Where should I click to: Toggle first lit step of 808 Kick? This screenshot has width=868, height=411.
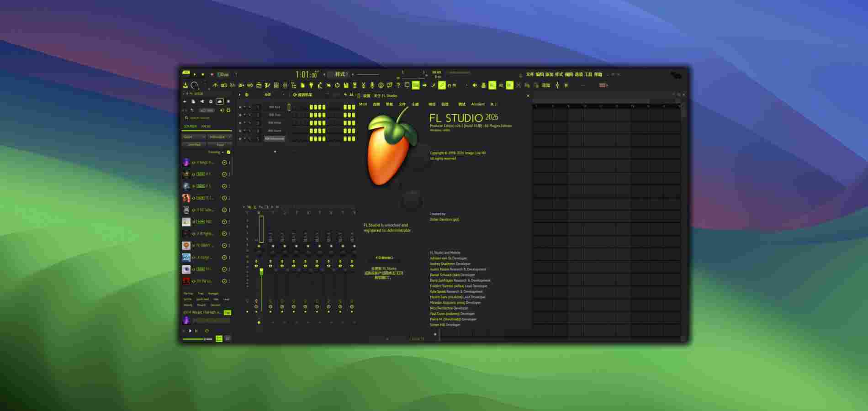coord(312,107)
